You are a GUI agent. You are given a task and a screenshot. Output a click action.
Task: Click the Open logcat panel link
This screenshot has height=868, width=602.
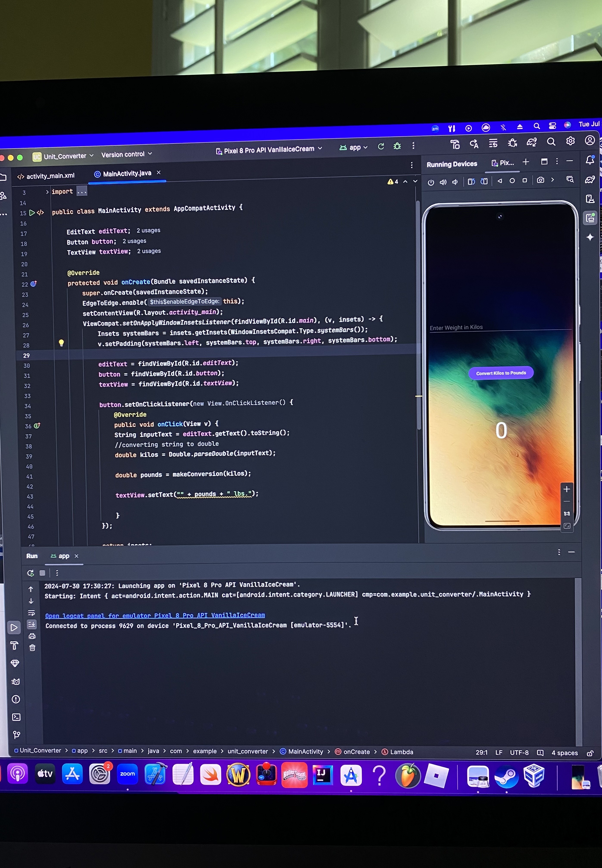click(x=155, y=615)
